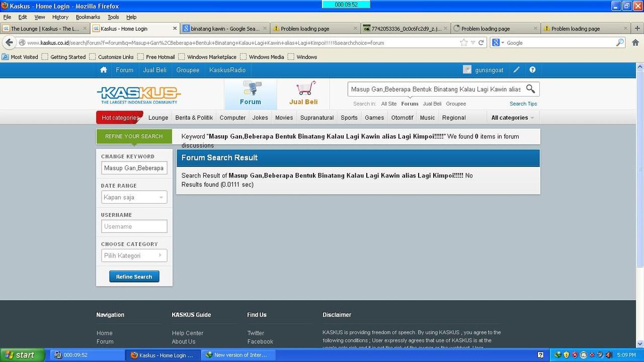Screen dimensions: 644x362
Task: Reload the page with the refresh icon
Action: point(481,43)
